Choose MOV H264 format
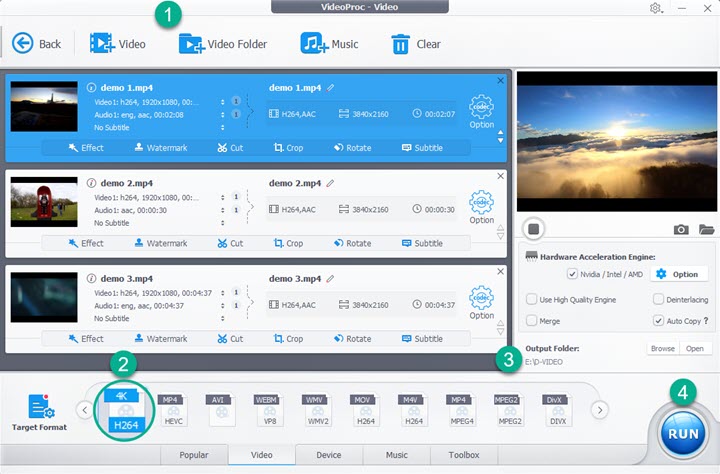 tap(365, 410)
